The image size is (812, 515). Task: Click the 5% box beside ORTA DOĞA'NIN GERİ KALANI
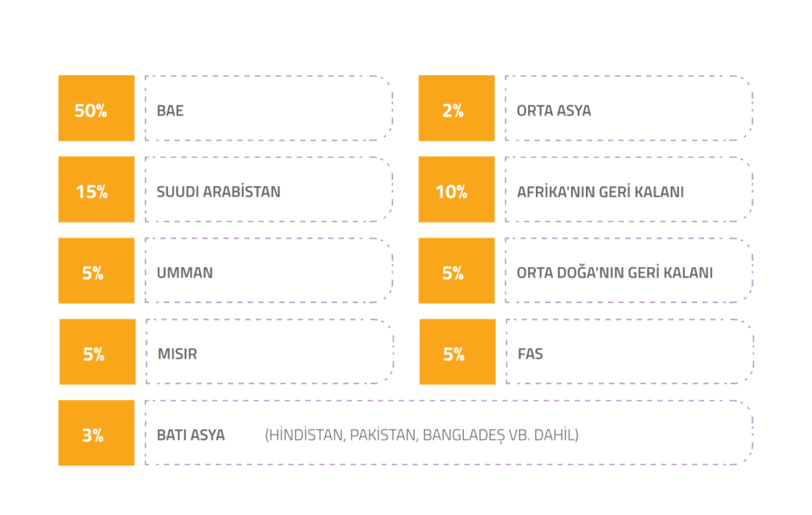[x=456, y=271]
